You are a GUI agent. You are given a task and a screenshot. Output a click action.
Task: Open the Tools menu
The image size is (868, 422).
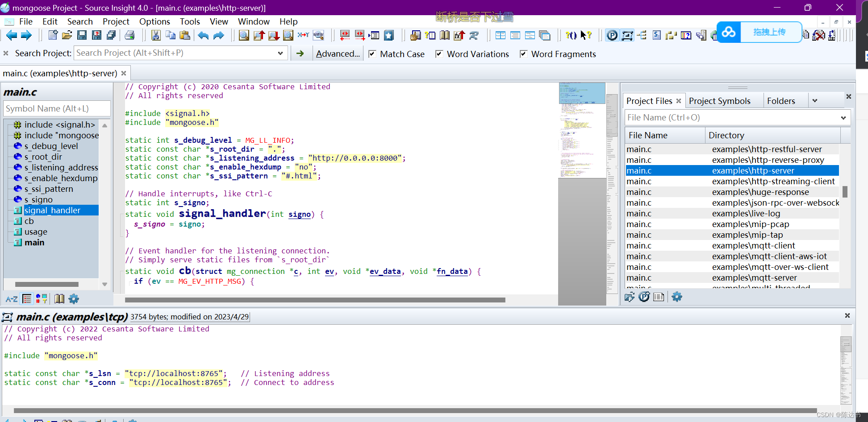pyautogui.click(x=190, y=21)
